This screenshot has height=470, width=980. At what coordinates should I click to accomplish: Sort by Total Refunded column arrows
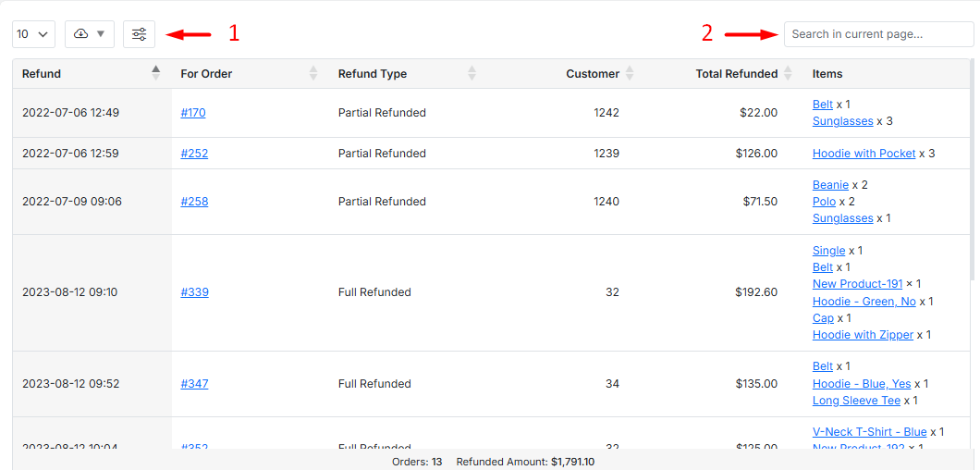click(x=788, y=74)
